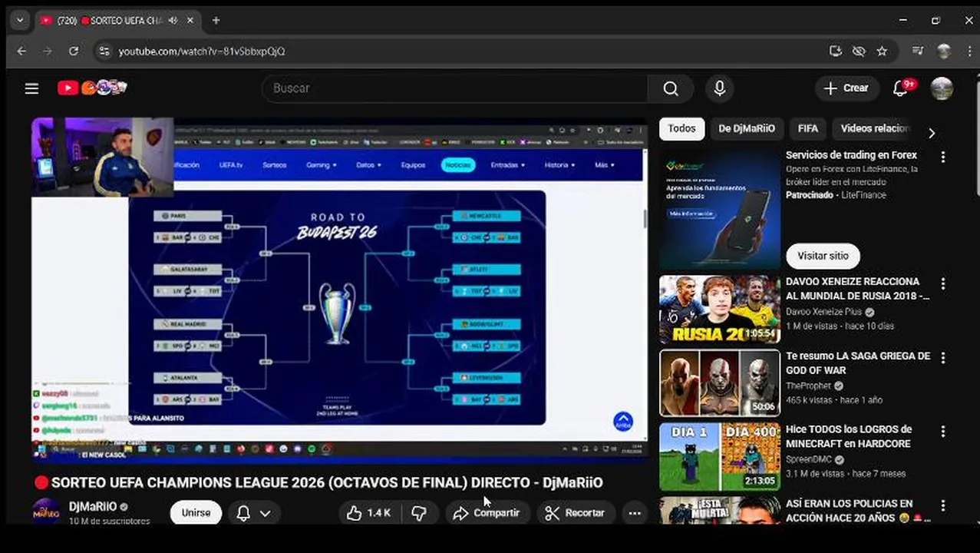
Task: Open options for the policías video
Action: coord(942,505)
